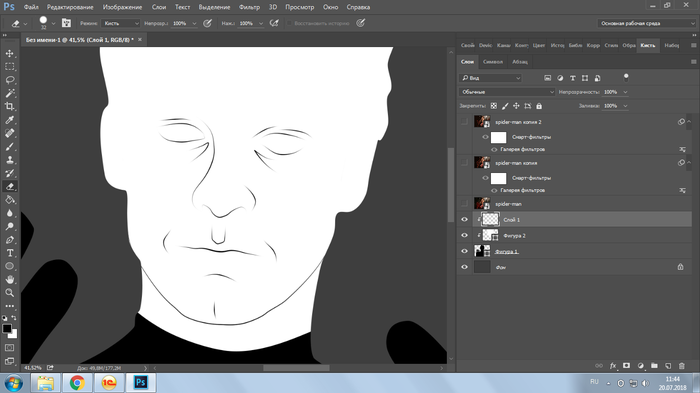Viewport: 700px width, 393px height.
Task: Click the delete layer trash icon
Action: [682, 366]
